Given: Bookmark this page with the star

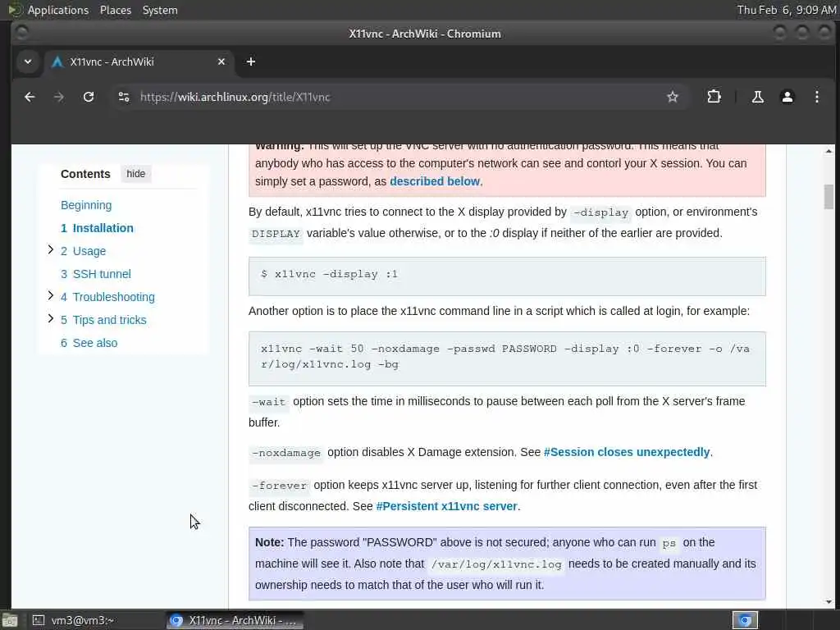Looking at the screenshot, I should click(673, 97).
